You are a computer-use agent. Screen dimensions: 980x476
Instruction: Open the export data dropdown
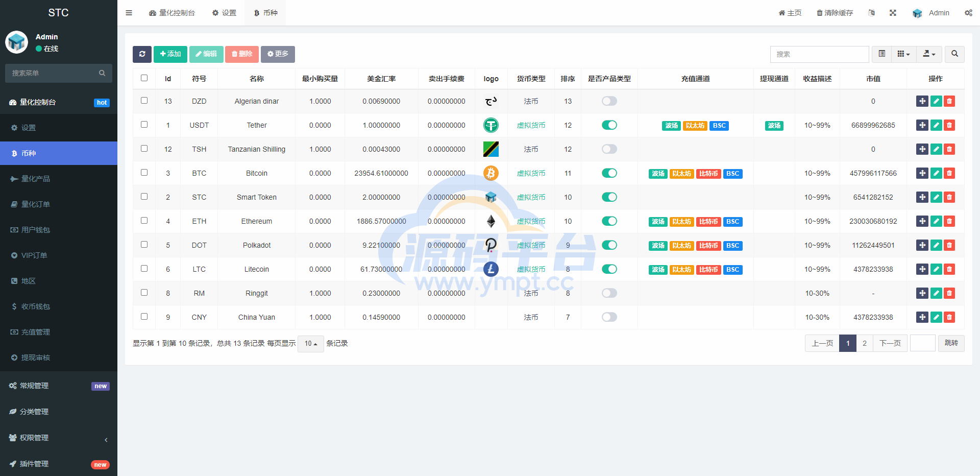point(929,54)
